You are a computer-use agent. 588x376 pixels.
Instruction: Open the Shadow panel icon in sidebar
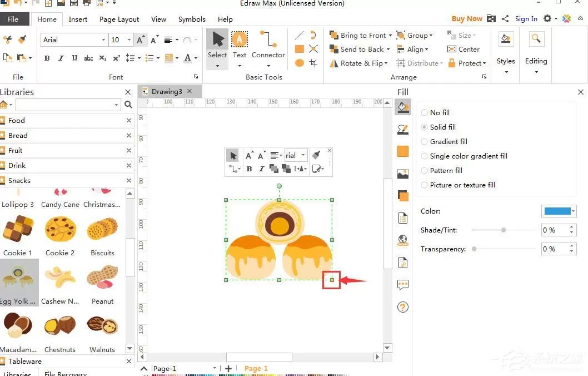coord(403,196)
